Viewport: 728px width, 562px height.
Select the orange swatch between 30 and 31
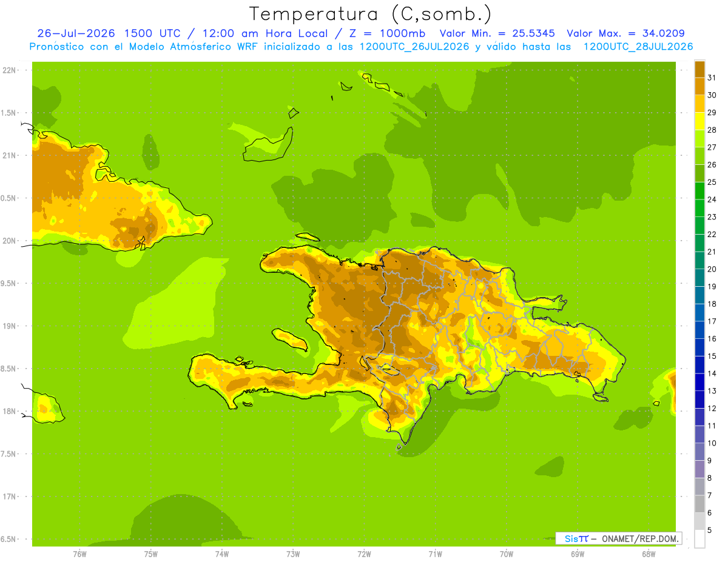(x=699, y=86)
